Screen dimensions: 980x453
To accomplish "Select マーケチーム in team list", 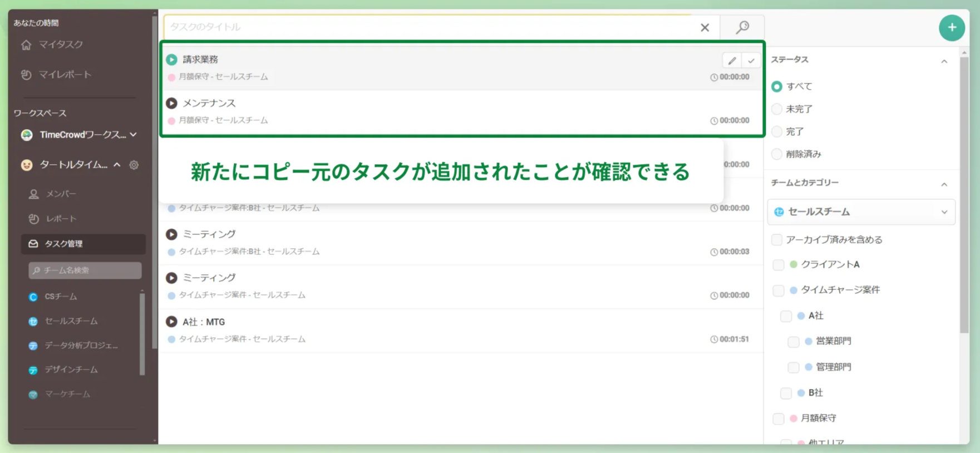I will [60, 394].
